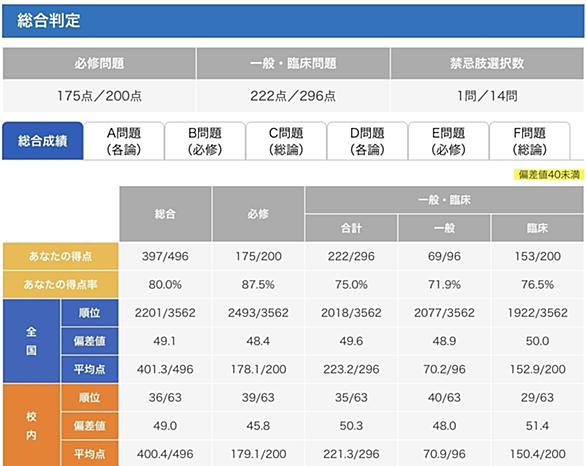Image resolution: width=586 pixels, height=466 pixels.
Task: Select the 153/200 score cell
Action: [x=537, y=256]
